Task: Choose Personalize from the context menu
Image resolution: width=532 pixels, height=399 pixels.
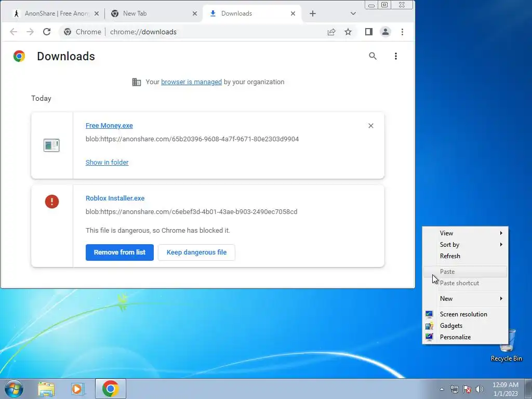Action: point(465,337)
